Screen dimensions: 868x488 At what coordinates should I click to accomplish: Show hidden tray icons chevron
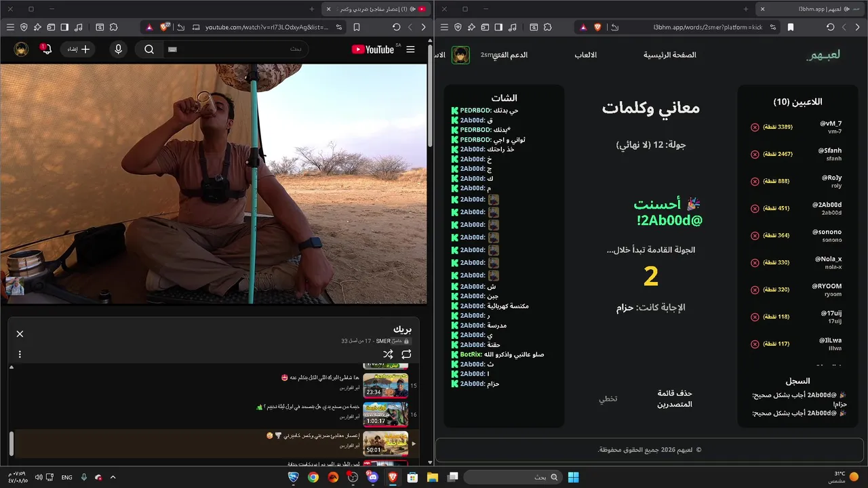pos(113,477)
